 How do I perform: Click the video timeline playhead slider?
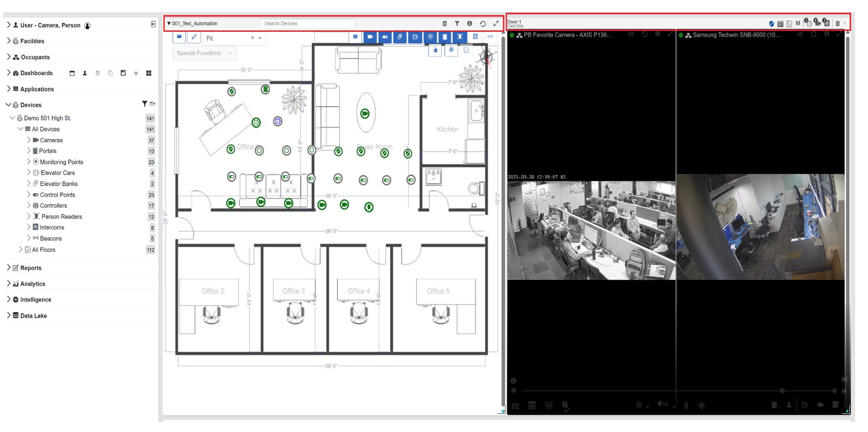click(782, 391)
